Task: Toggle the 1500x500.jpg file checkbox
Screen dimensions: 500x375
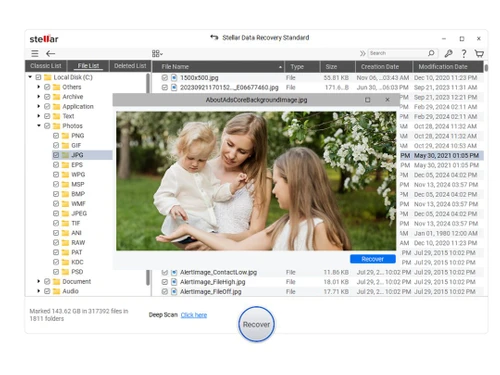Action: 164,78
